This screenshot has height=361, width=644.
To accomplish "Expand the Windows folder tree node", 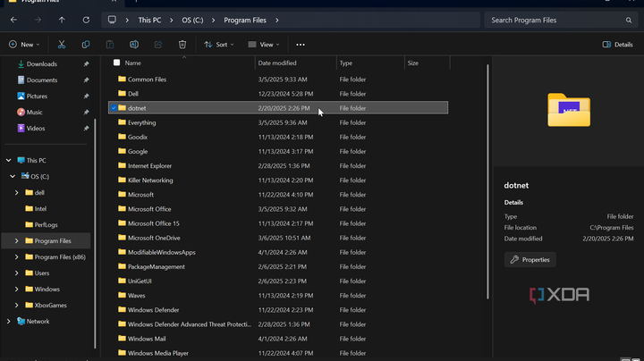I will tap(16, 289).
